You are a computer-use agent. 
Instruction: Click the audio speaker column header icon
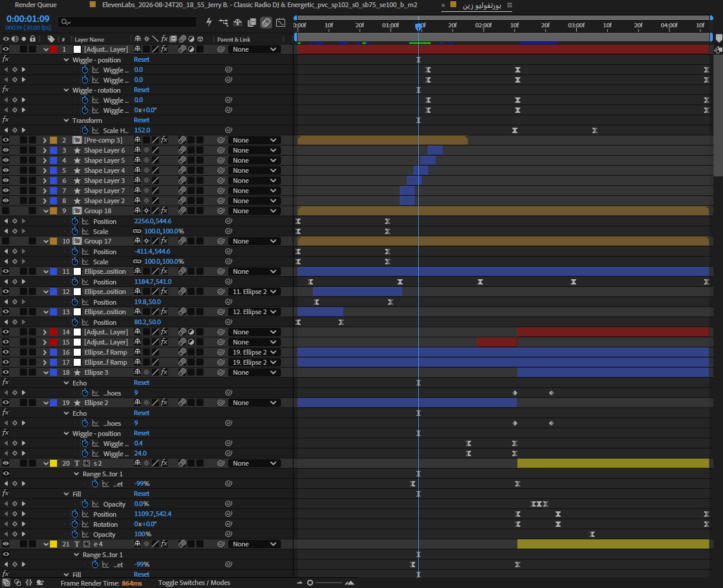(14, 39)
